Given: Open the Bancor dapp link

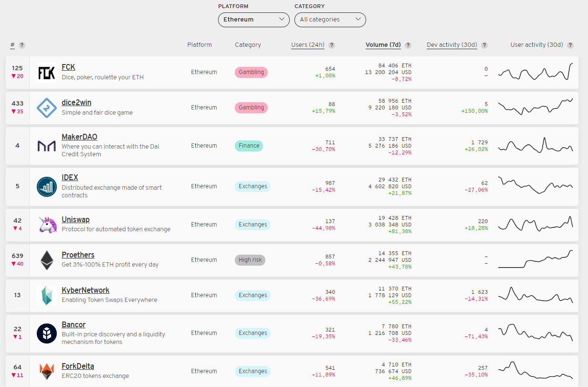Looking at the screenshot, I should [x=73, y=325].
